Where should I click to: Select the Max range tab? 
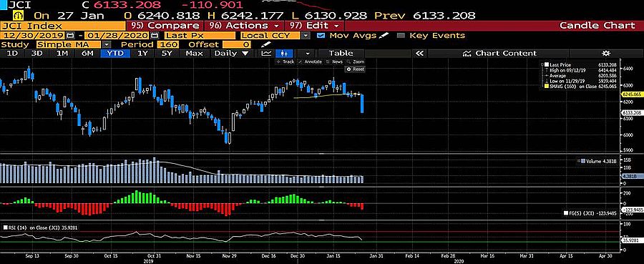pyautogui.click(x=194, y=54)
